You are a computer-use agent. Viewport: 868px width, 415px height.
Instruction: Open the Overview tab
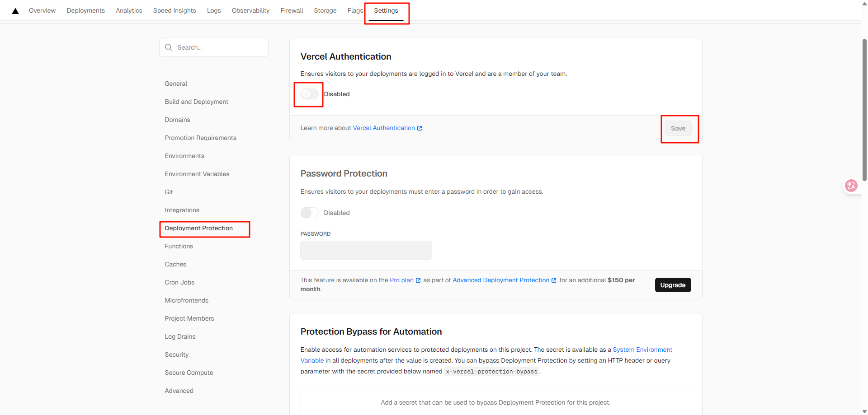42,10
